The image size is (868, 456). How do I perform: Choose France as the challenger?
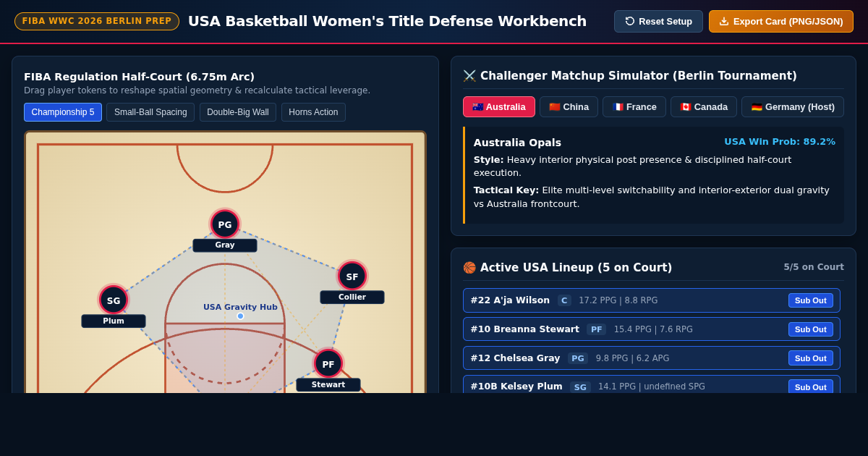tap(634, 107)
